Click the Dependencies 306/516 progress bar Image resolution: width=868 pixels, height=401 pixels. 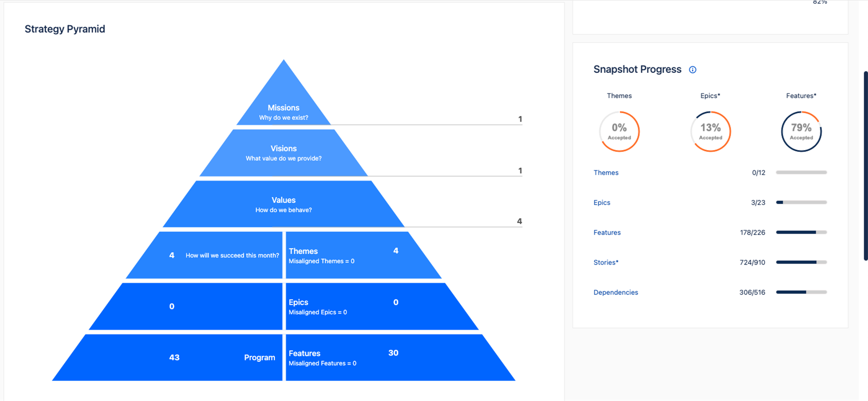(x=801, y=292)
